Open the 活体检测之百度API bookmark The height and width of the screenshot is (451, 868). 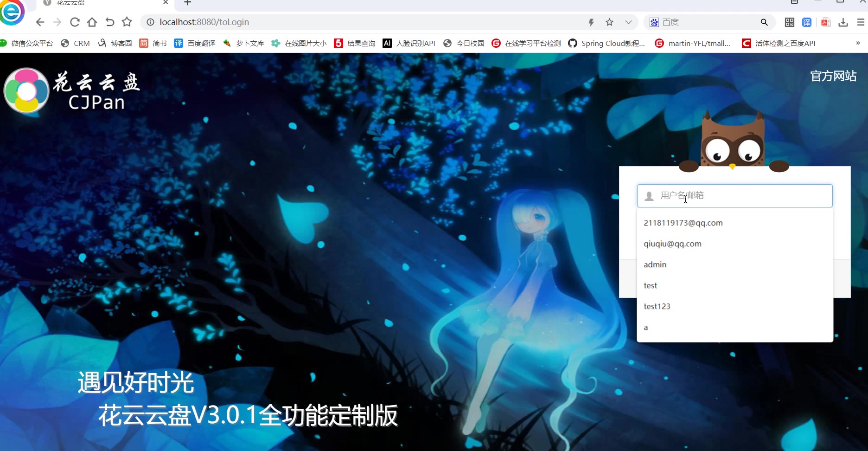pos(779,43)
